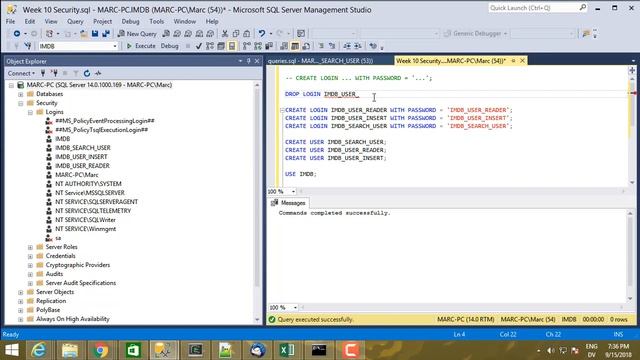Click the Navigate Backward arrow icon
The height and width of the screenshot is (360, 640).
click(x=17, y=33)
